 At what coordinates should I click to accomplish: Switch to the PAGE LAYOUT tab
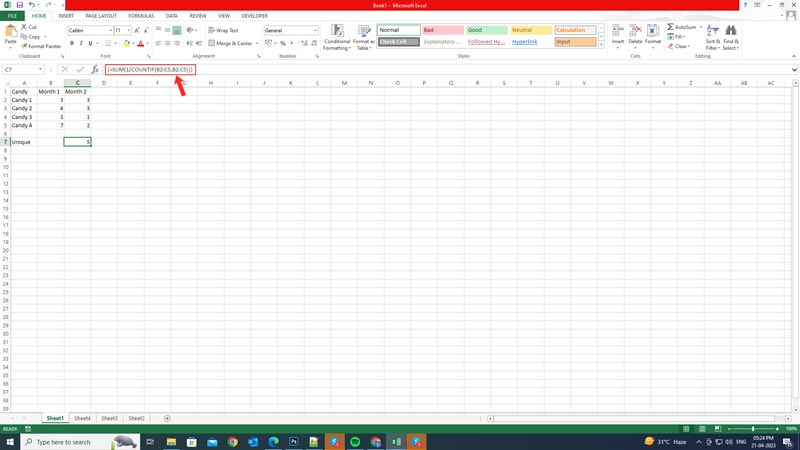[101, 16]
